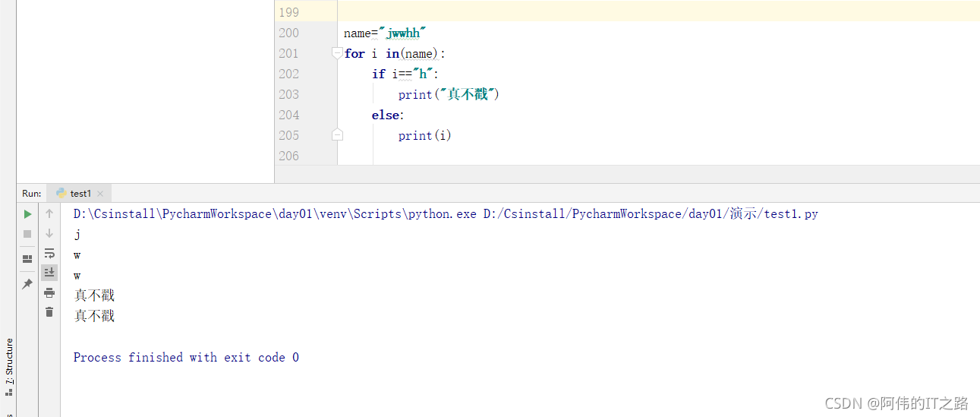Click the console output line j
980x417 pixels.
pos(77,235)
